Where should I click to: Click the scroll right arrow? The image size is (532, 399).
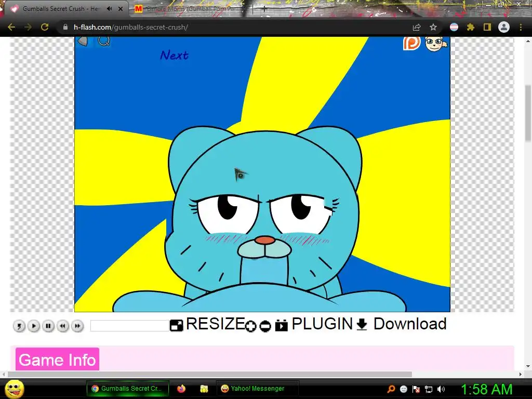click(521, 374)
